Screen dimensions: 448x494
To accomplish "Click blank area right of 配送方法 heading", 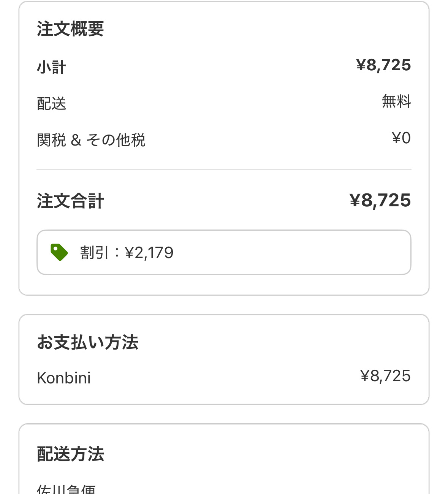I will pos(266,454).
